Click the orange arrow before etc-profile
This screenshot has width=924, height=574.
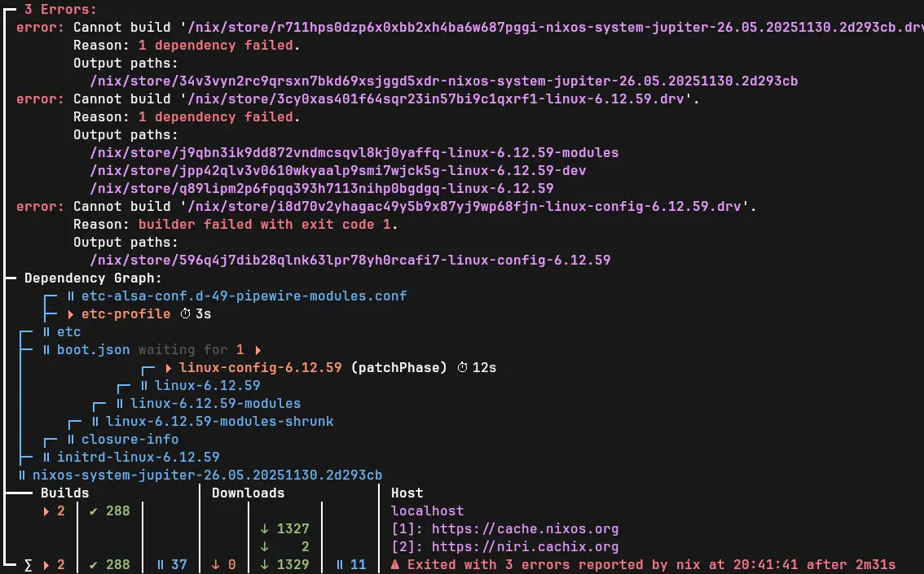click(x=71, y=314)
